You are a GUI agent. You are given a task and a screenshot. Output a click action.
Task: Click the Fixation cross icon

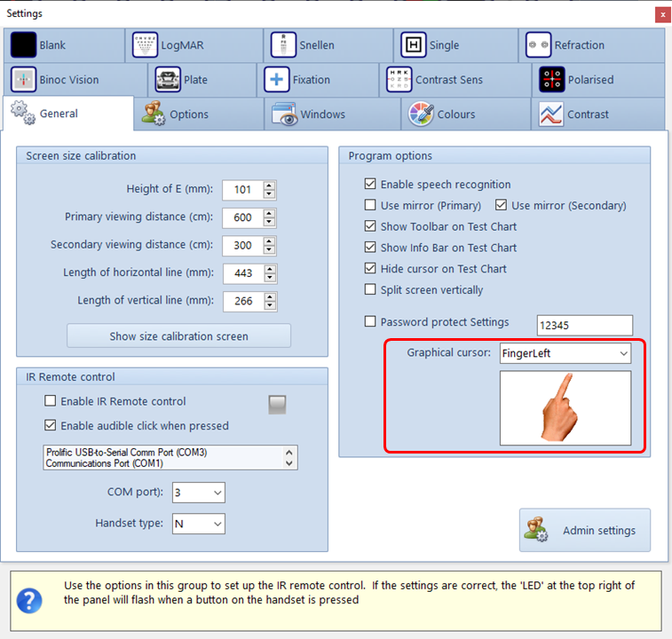(x=277, y=80)
